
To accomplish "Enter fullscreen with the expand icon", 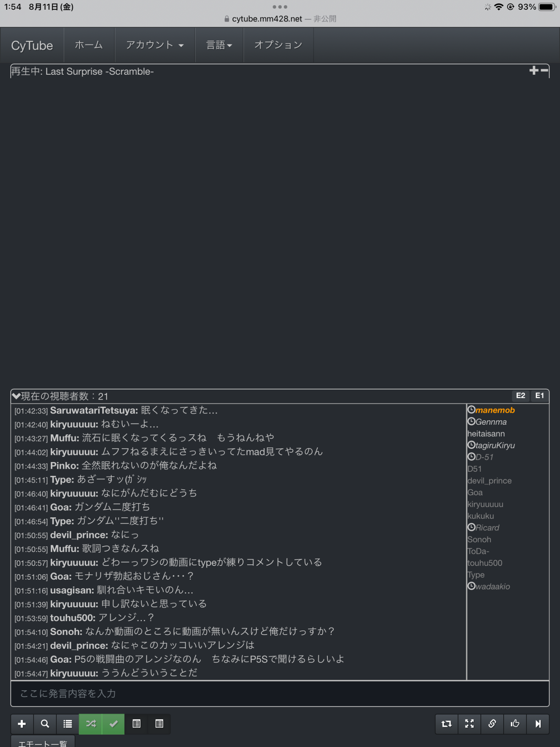I will pyautogui.click(x=469, y=724).
